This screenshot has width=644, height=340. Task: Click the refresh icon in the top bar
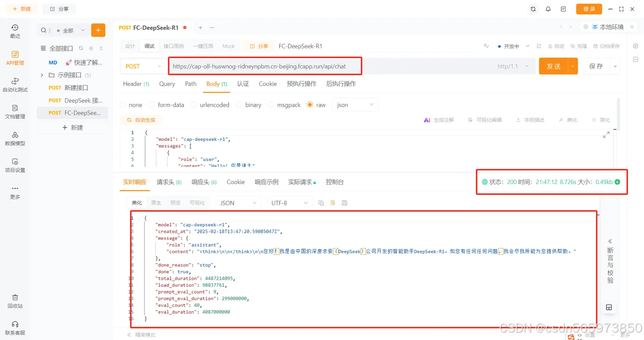533,9
